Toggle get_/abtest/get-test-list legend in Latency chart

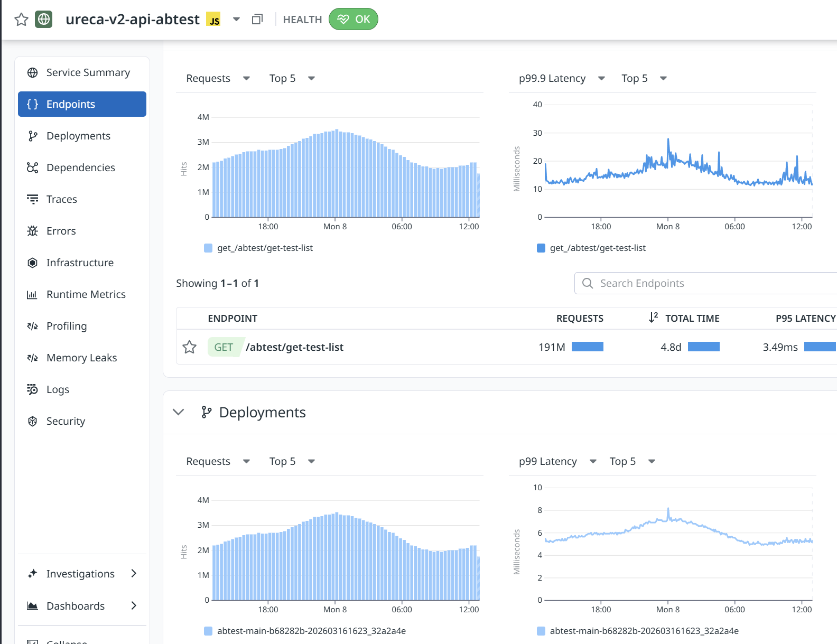click(591, 248)
